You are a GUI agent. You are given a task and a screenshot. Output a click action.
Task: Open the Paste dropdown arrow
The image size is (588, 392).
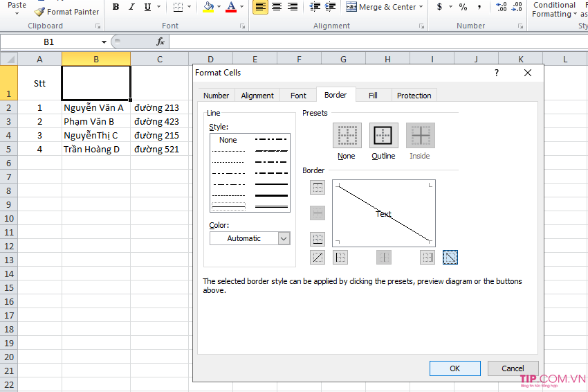pyautogui.click(x=17, y=14)
